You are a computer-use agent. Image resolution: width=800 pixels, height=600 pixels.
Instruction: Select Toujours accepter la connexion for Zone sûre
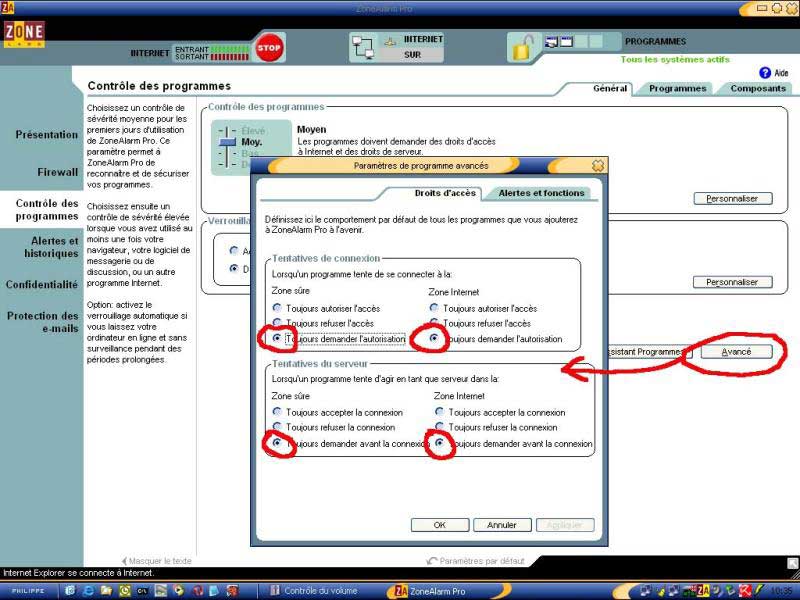coord(277,412)
